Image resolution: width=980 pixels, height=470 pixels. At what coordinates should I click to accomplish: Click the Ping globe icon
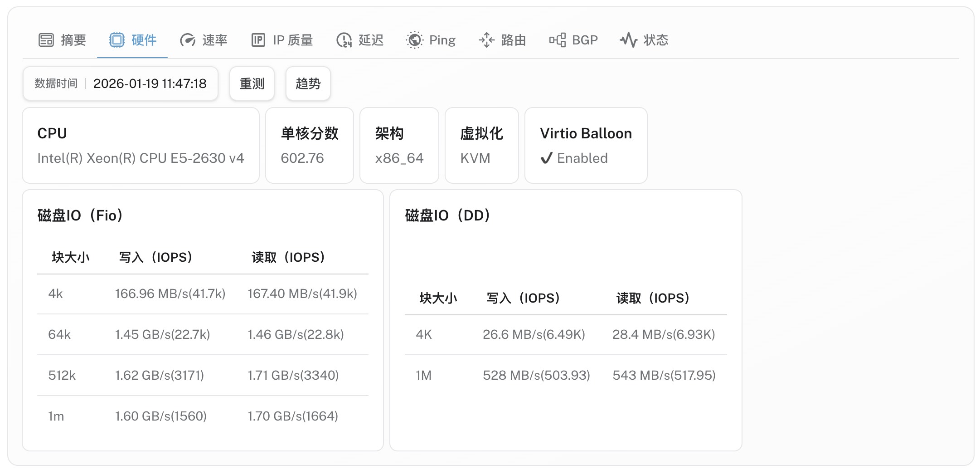tap(414, 40)
